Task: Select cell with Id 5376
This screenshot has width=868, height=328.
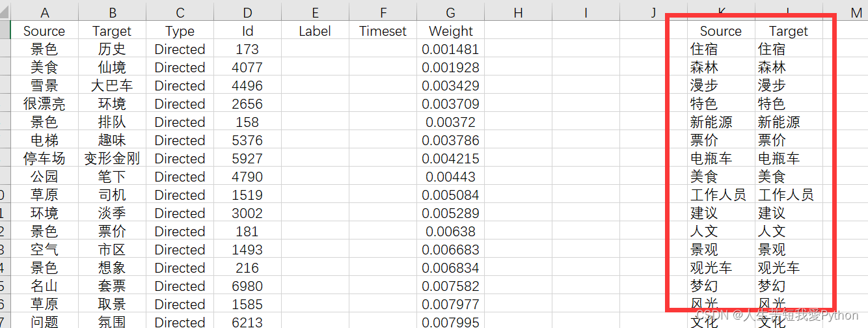Action: pyautogui.click(x=247, y=140)
